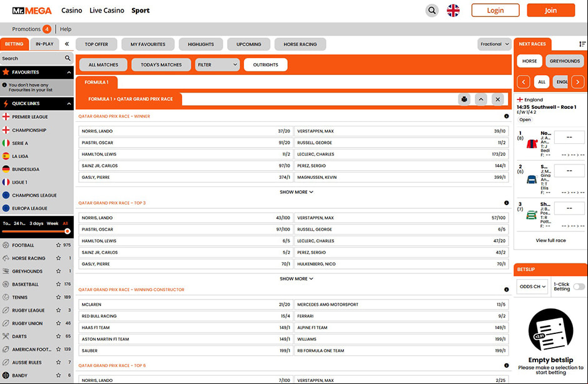Open the Fractional odds format dropdown

pos(494,44)
